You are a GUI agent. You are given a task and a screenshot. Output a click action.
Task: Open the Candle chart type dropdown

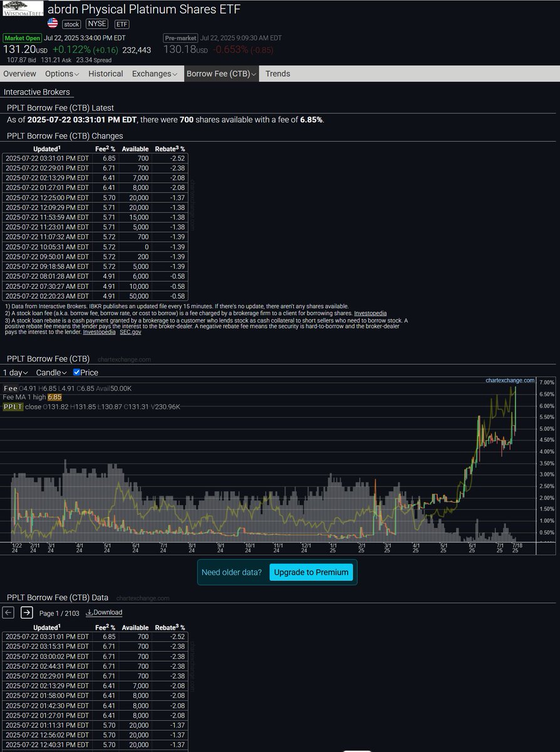(x=51, y=372)
